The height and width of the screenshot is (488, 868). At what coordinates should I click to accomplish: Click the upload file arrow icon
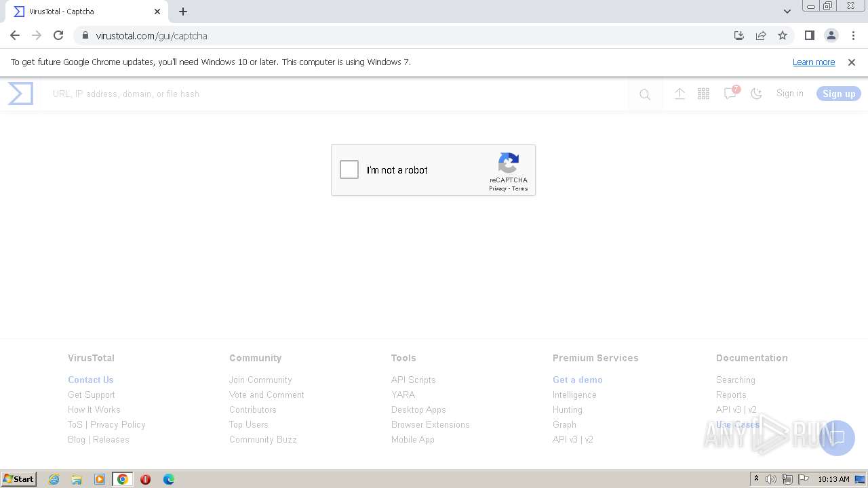click(x=679, y=94)
